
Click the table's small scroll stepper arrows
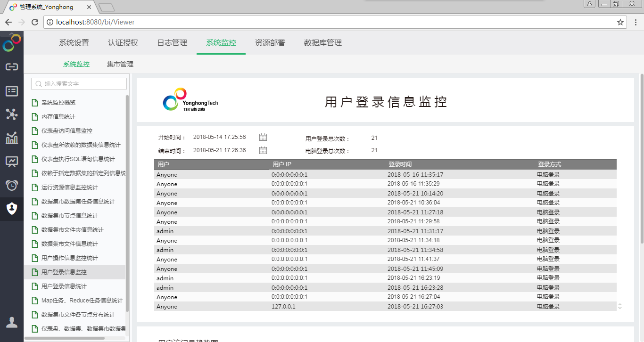[620, 306]
